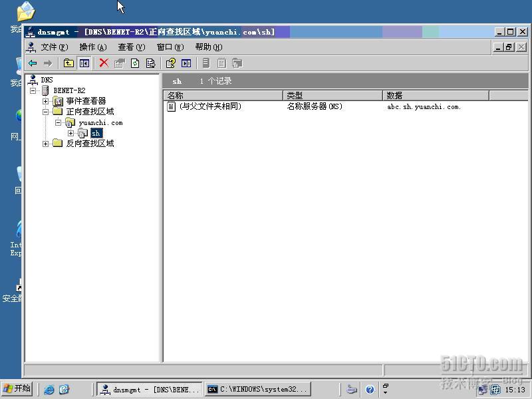Minimize the inner MMC child window
This screenshot has height=399, width=532.
(498, 47)
